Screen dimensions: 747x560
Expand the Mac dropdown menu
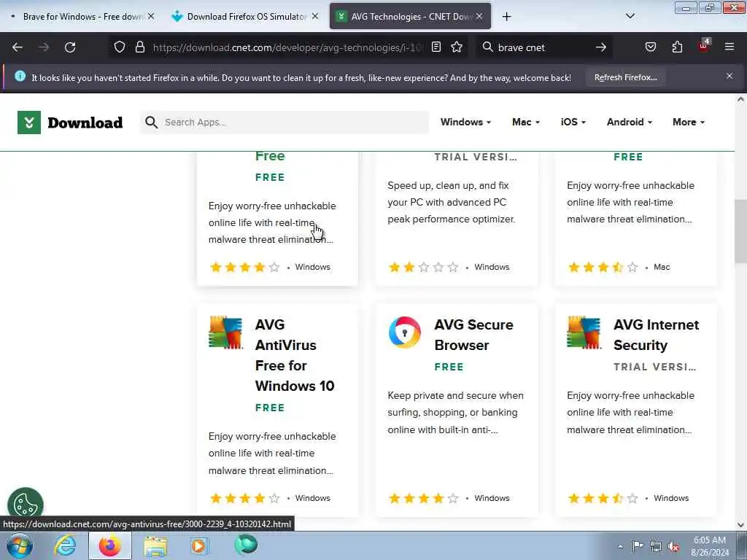coord(526,122)
